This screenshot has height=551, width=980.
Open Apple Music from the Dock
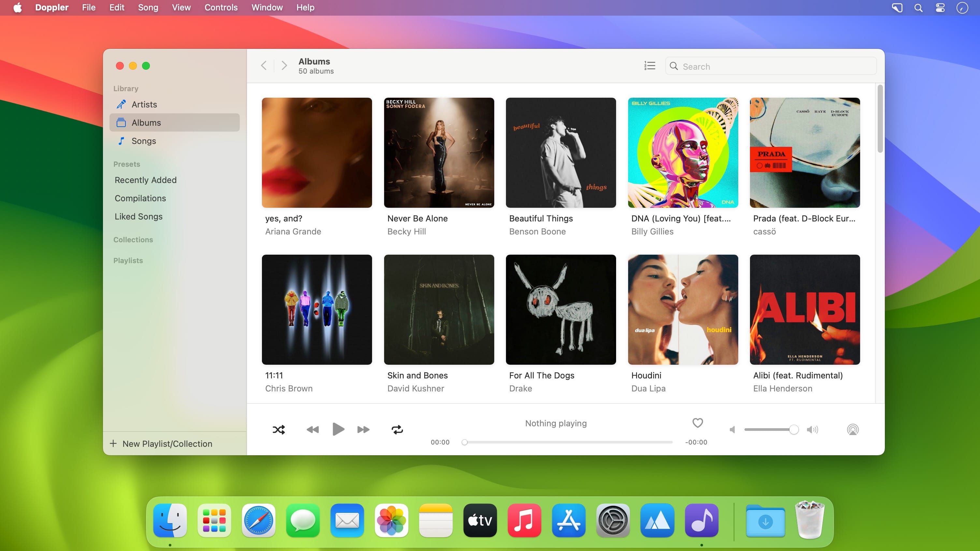[524, 520]
